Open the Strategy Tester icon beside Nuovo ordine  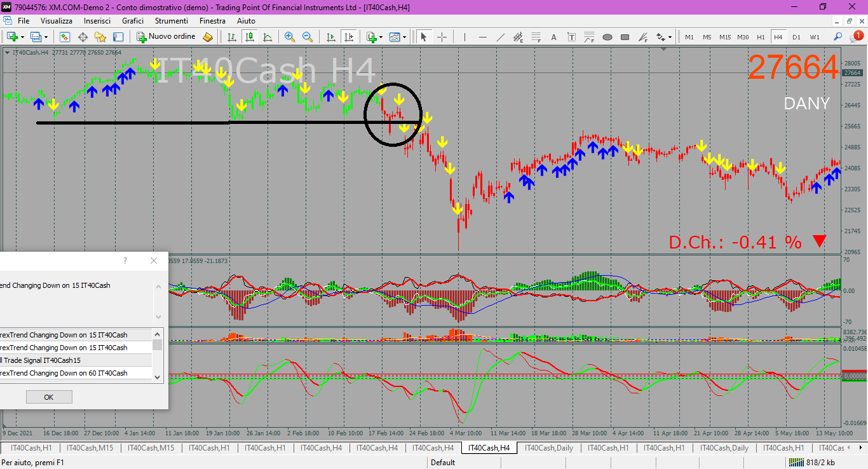208,37
